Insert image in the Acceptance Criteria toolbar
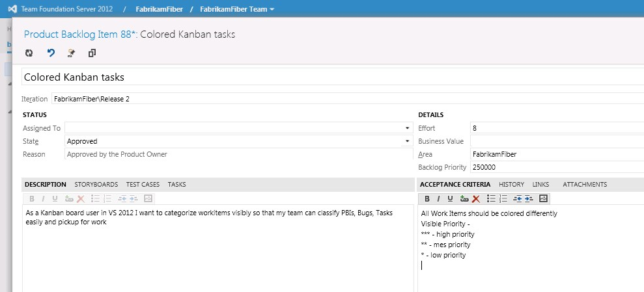 (x=543, y=199)
